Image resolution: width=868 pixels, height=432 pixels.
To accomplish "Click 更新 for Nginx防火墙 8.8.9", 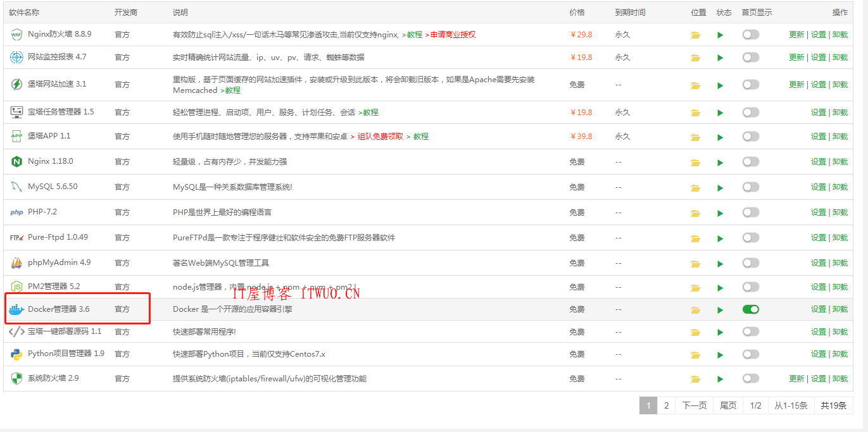I will coord(796,35).
